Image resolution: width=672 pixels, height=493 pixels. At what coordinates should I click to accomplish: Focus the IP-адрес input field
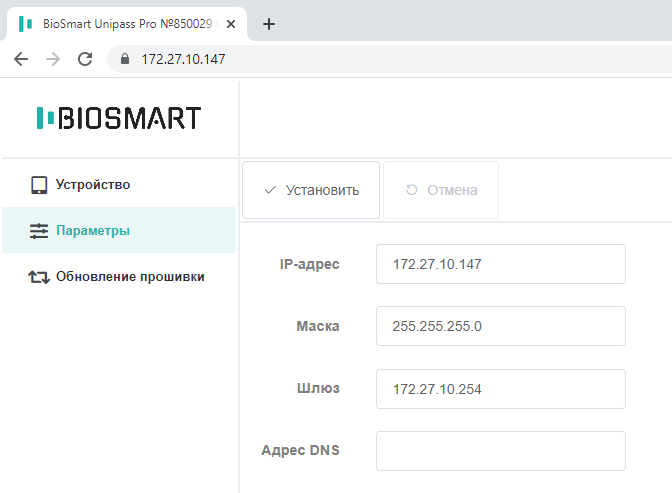(501, 264)
